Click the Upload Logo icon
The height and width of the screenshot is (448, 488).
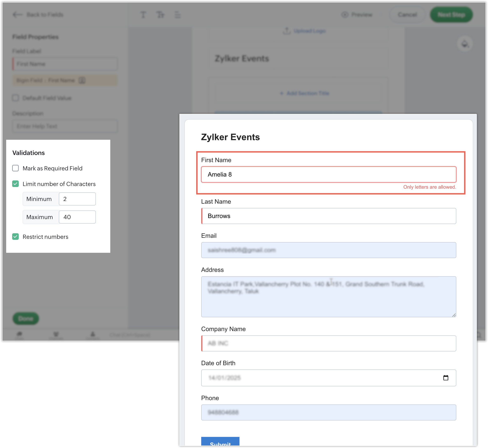pos(287,31)
